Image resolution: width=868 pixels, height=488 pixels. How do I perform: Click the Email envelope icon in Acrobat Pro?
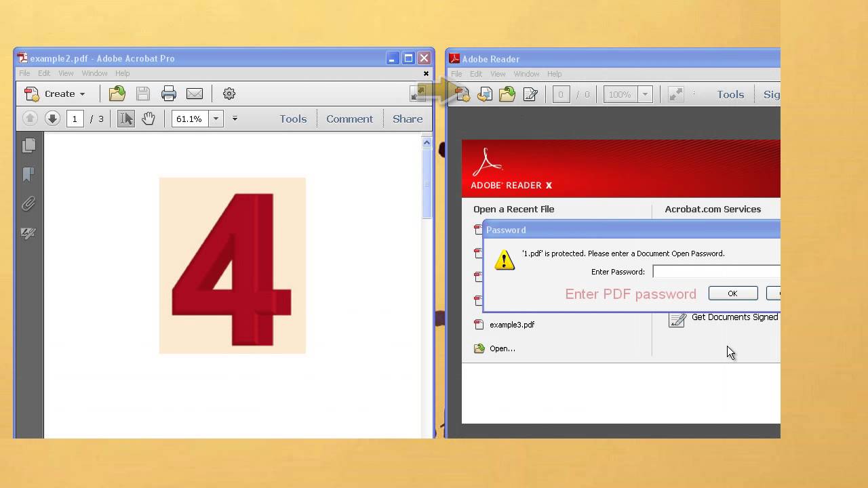point(195,94)
